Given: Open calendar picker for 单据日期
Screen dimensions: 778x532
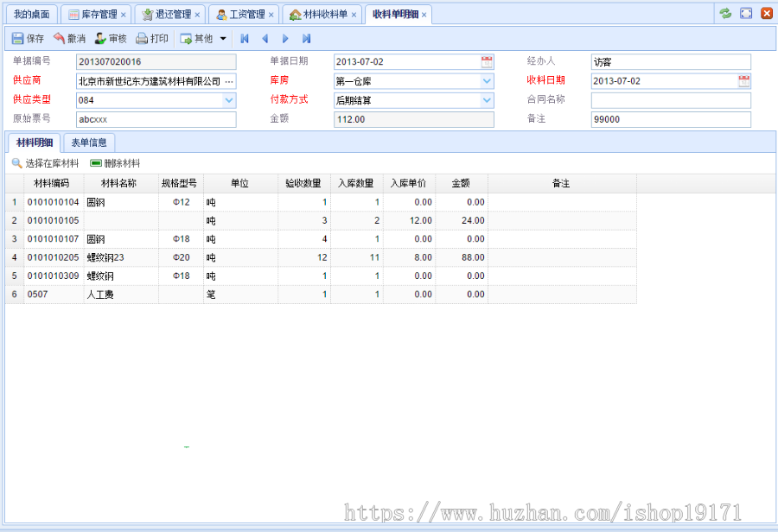Looking at the screenshot, I should click(487, 62).
